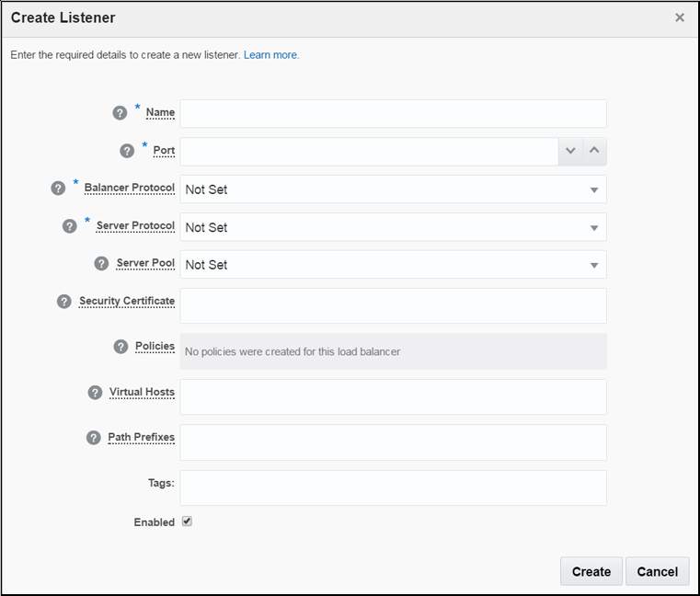Viewport: 700px width, 596px height.
Task: Click the Virtual Hosts help icon
Action: point(95,393)
